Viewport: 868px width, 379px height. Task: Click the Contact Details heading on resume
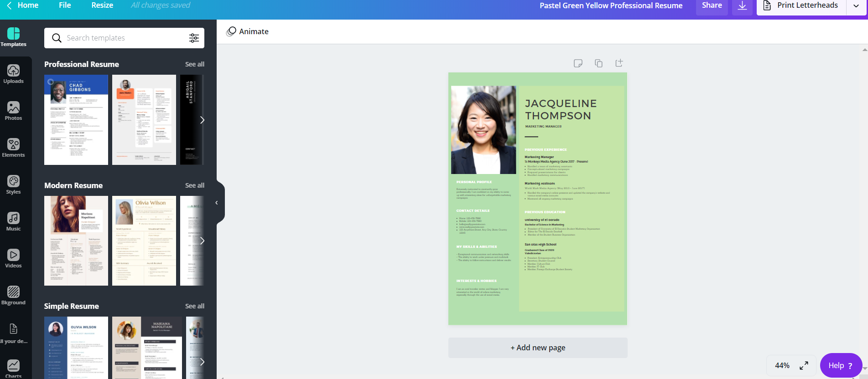pyautogui.click(x=473, y=210)
